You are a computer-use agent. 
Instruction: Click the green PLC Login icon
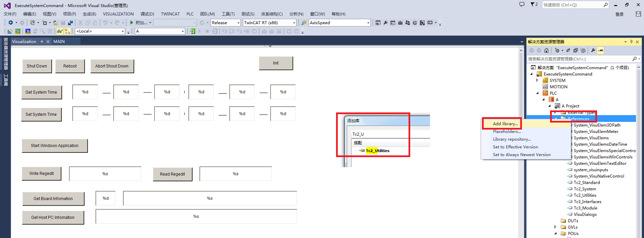tap(192, 31)
